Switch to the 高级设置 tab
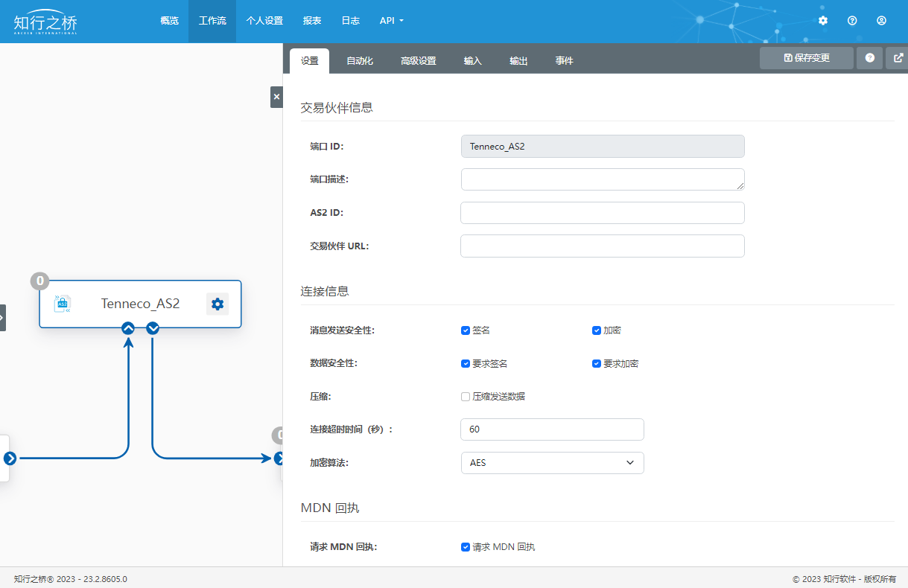This screenshot has height=588, width=908. coord(418,61)
